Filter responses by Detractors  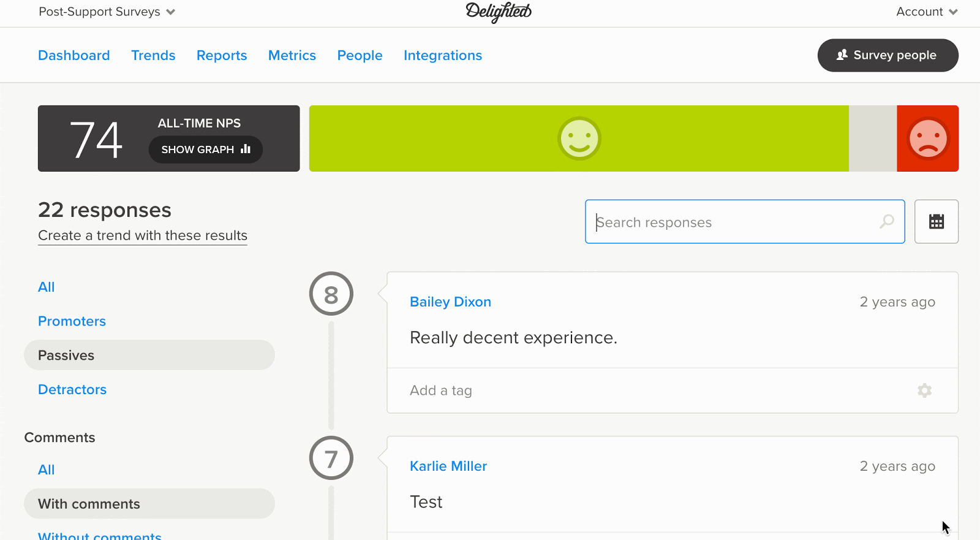coord(72,389)
